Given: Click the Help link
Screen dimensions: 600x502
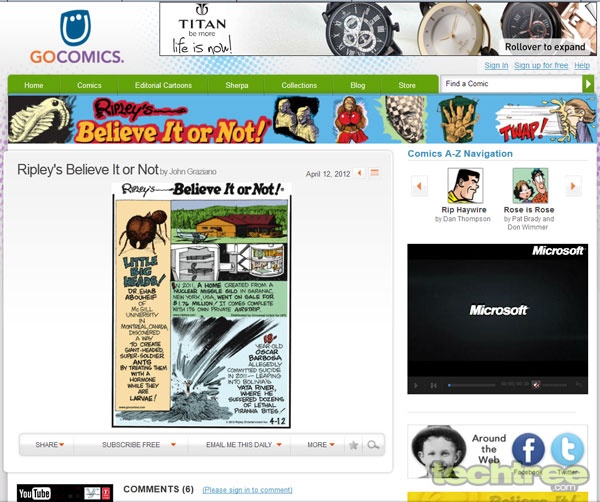Looking at the screenshot, I should click(x=582, y=65).
